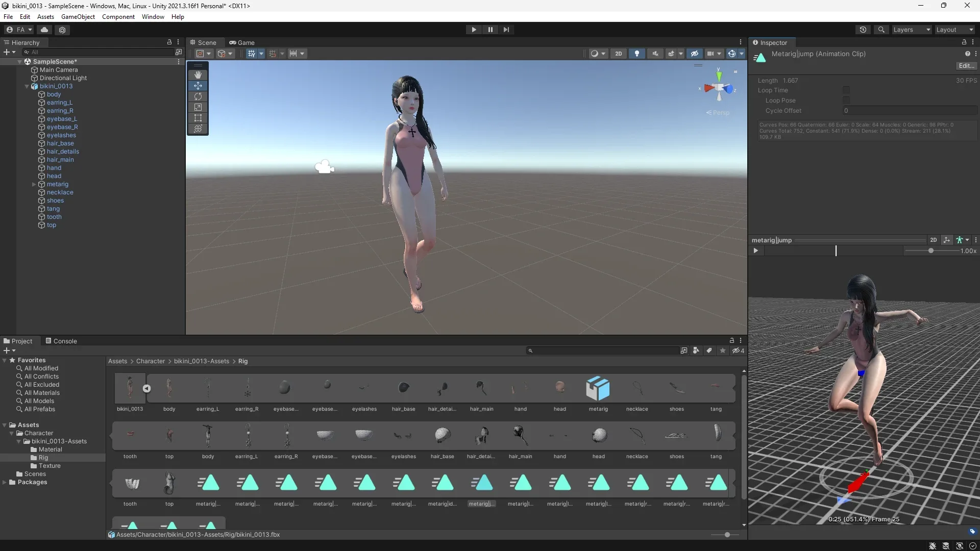Open the Layers dropdown
This screenshot has height=551, width=980.
tap(911, 30)
